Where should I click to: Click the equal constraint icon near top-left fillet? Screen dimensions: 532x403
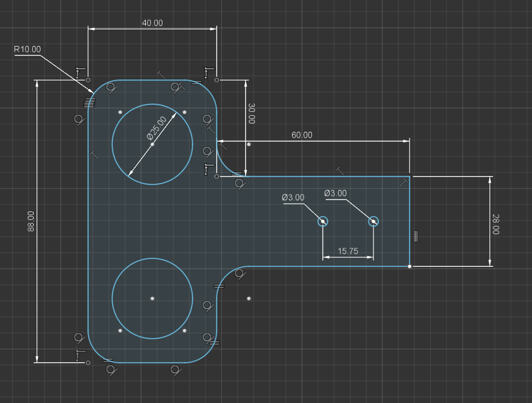(x=90, y=102)
